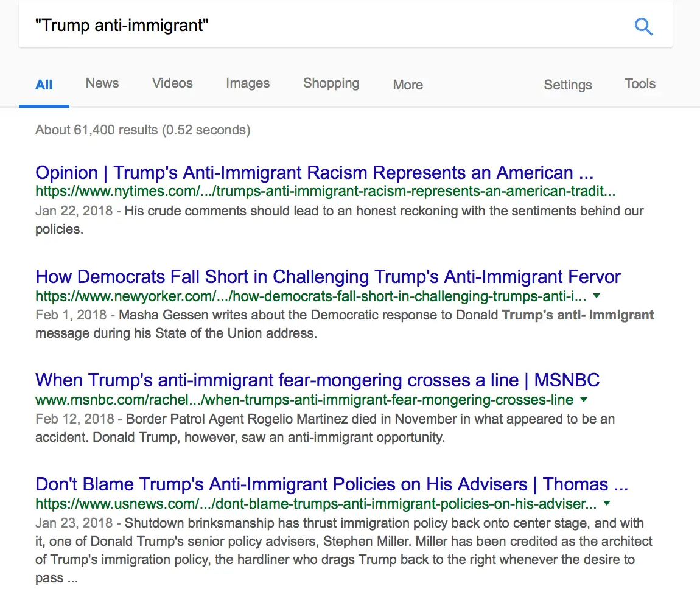Viewport: 700px width, 600px height.
Task: Open the search Tools options
Action: coord(640,84)
